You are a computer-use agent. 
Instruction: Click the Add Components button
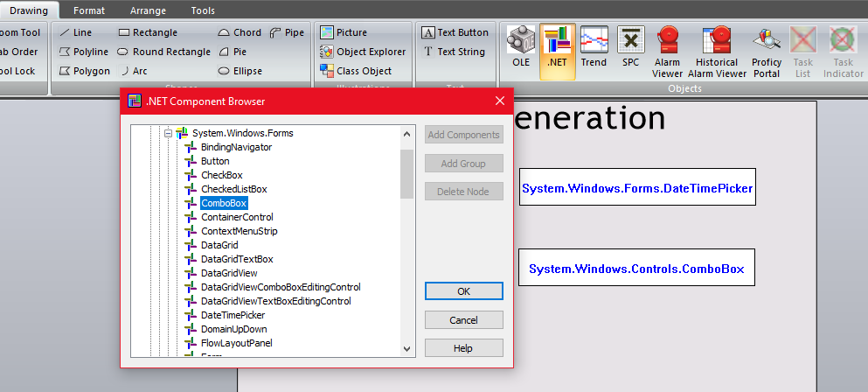coord(464,135)
